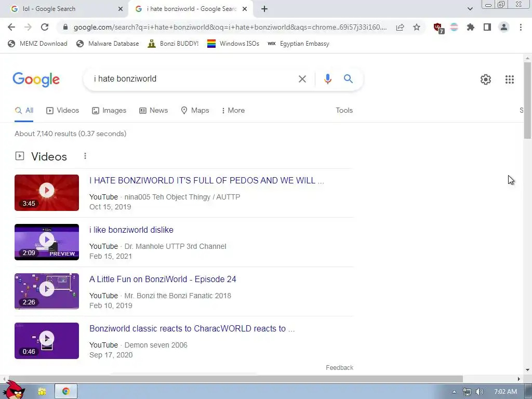
Task: Play the 2:26 video thumbnail
Action: [46, 291]
